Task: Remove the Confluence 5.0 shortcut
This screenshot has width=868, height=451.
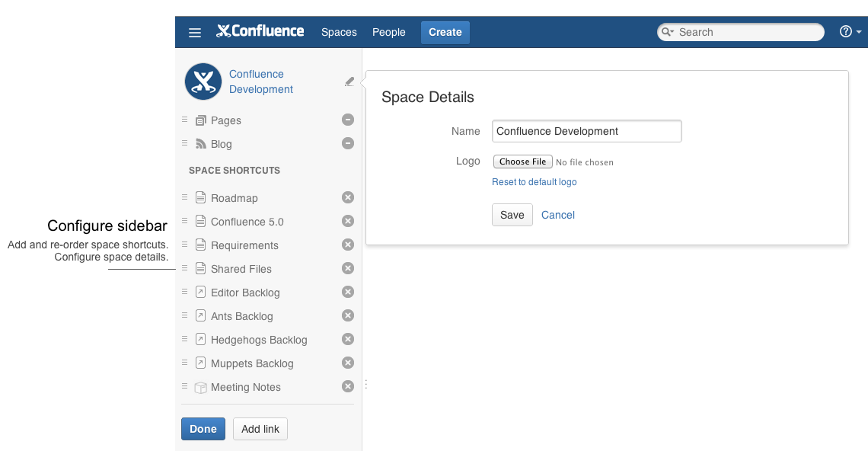Action: [348, 221]
